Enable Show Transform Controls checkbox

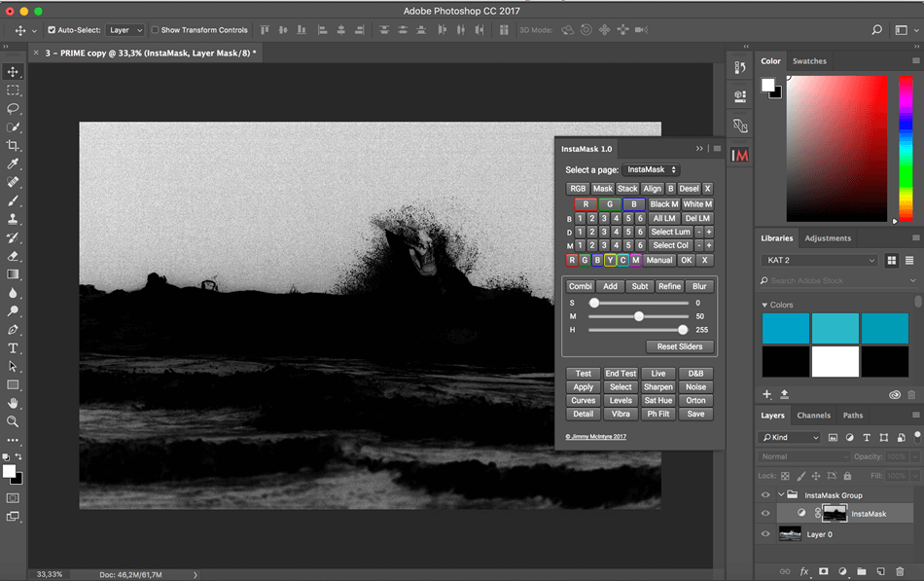pyautogui.click(x=155, y=30)
